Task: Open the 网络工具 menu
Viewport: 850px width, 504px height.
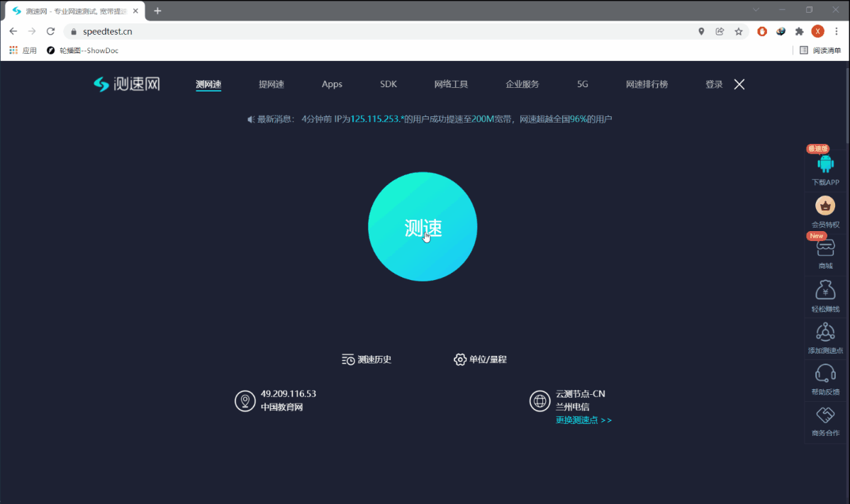Action: (x=450, y=84)
